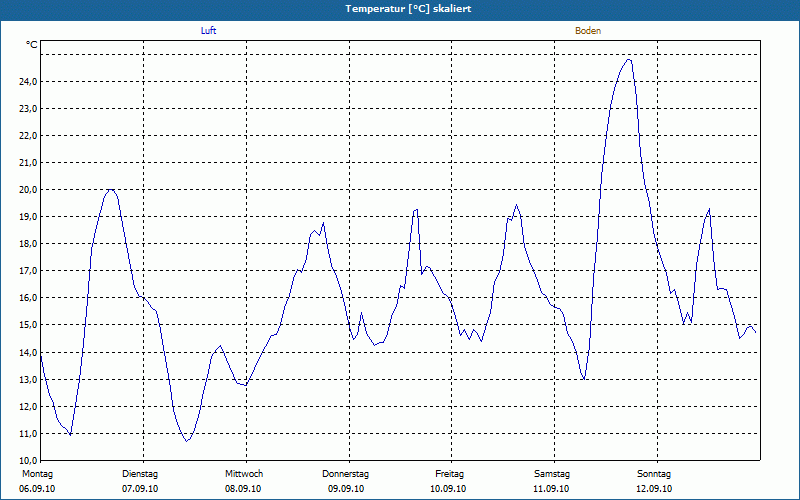The width and height of the screenshot is (800, 500).
Task: Click the 'Donnerstag' day label
Action: (345, 474)
